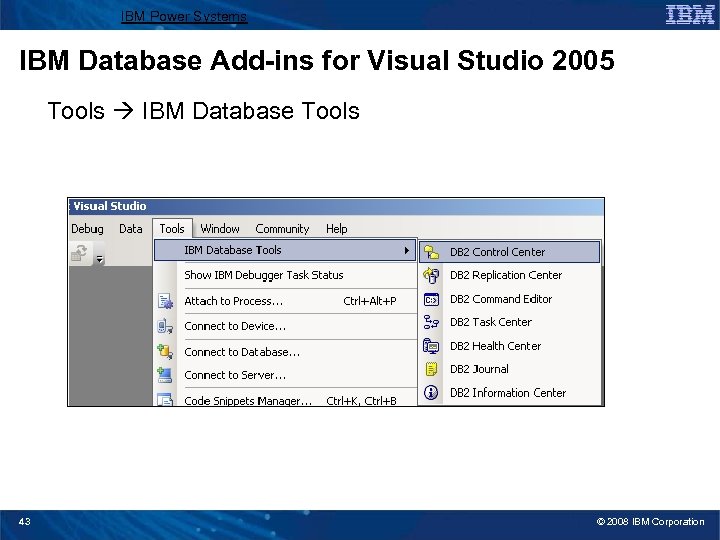Launch DB2 Replication Center from the submenu
This screenshot has width=720, height=540.
(510, 275)
